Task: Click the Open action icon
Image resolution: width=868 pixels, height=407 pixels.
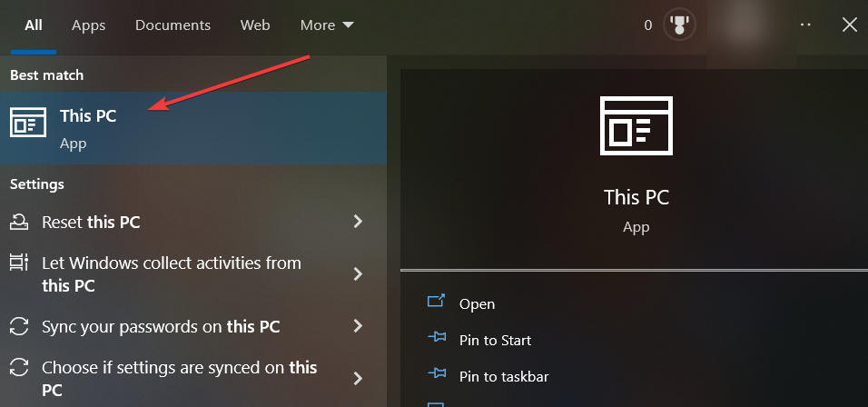Action: (436, 302)
